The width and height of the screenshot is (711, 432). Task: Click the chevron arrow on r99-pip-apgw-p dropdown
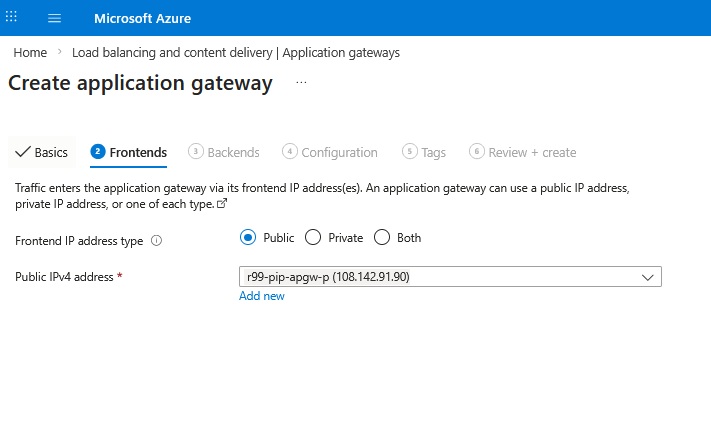click(x=647, y=277)
